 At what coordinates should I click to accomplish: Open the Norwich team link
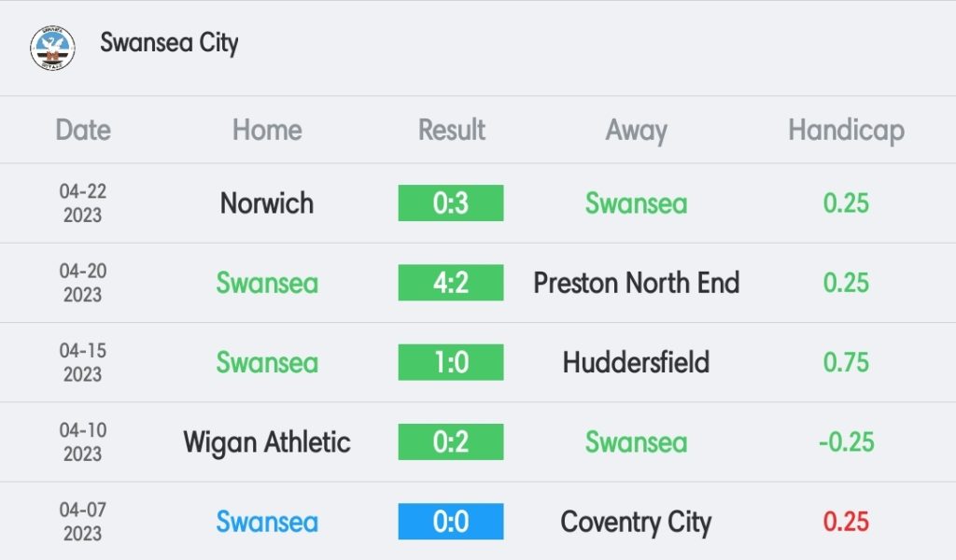[x=267, y=203]
